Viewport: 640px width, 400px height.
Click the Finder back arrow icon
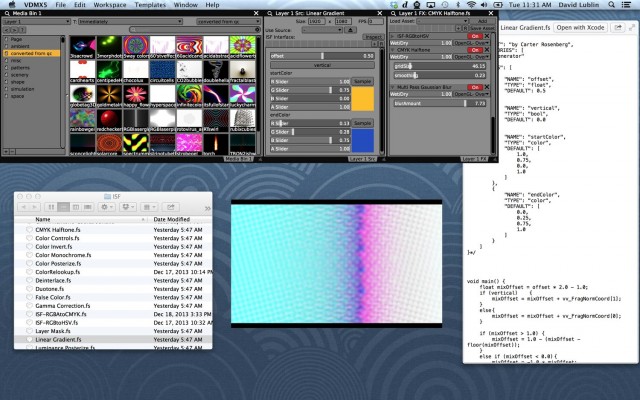point(26,206)
